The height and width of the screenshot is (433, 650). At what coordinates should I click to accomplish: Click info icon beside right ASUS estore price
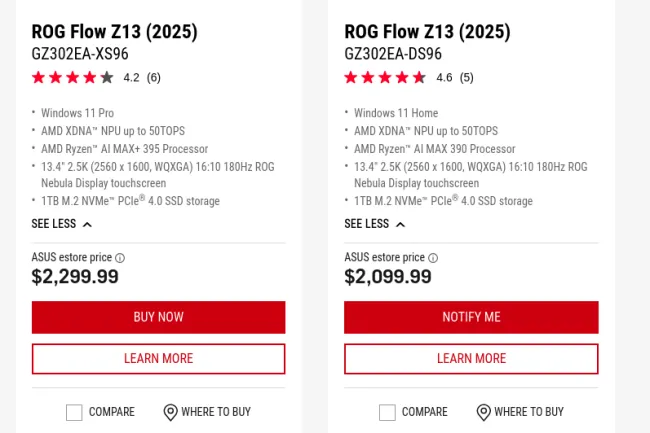[x=433, y=258]
